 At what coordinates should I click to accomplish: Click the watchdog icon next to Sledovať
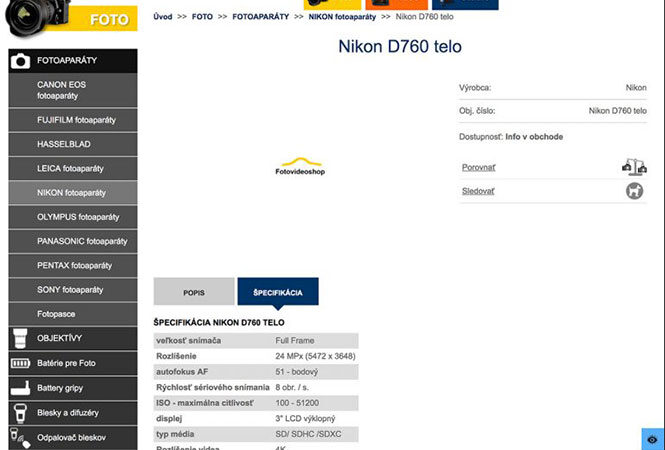[634, 191]
